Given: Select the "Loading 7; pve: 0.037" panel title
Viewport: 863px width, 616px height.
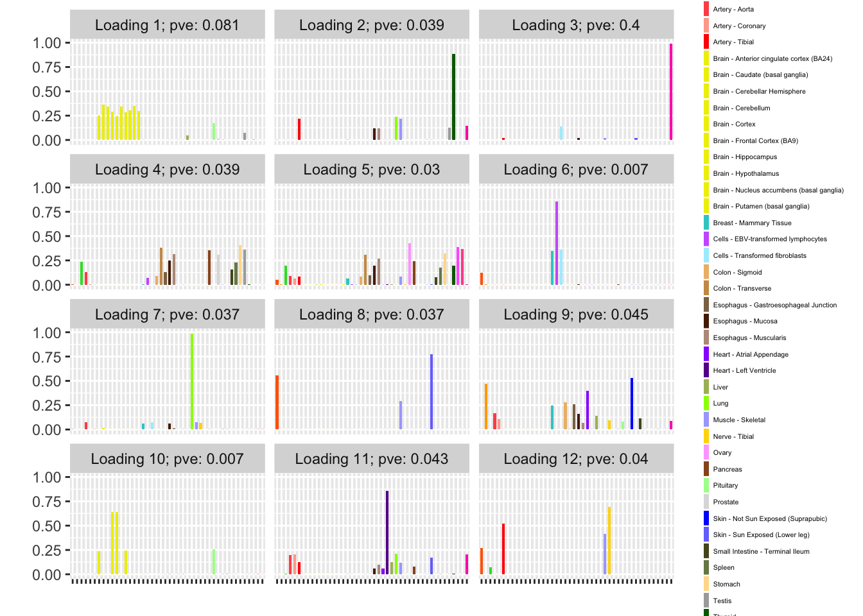Looking at the screenshot, I should coord(167,314).
